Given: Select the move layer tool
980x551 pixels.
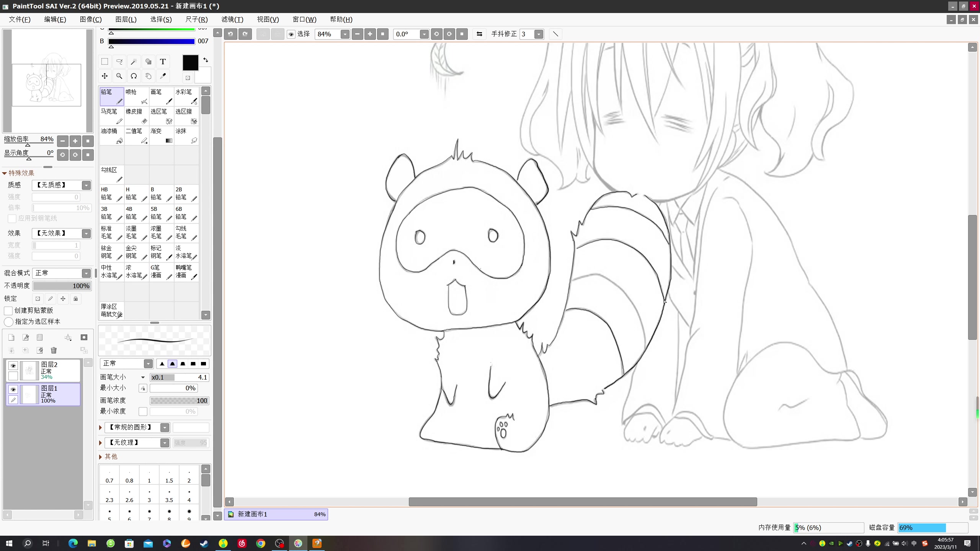Looking at the screenshot, I should [105, 76].
